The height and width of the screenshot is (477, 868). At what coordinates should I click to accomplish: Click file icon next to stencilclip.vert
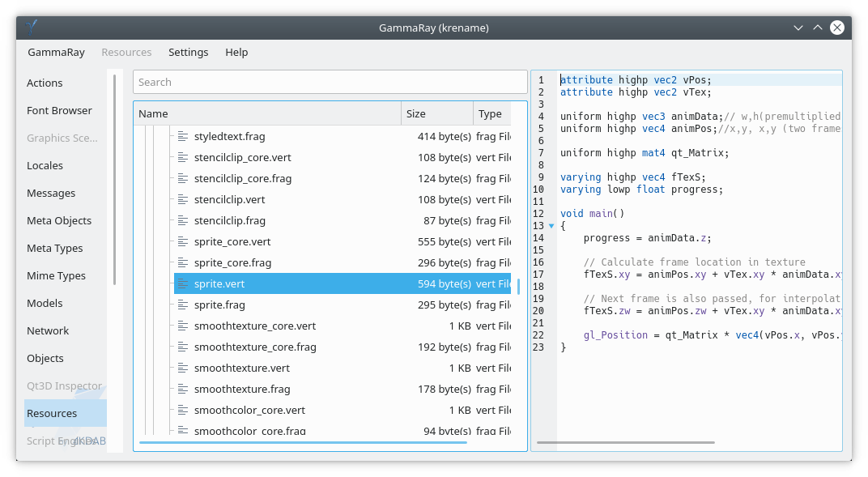click(x=183, y=199)
